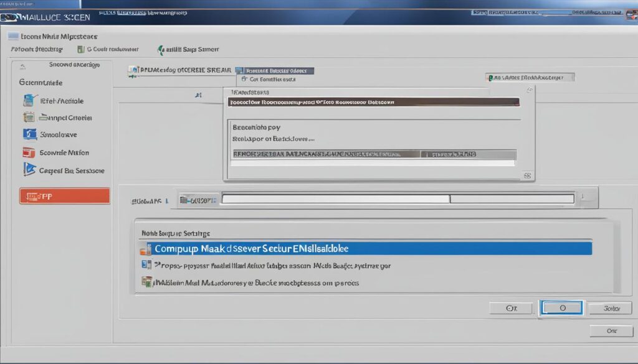This screenshot has width=638, height=364.
Task: Click the 'Ort' button
Action: (x=511, y=309)
